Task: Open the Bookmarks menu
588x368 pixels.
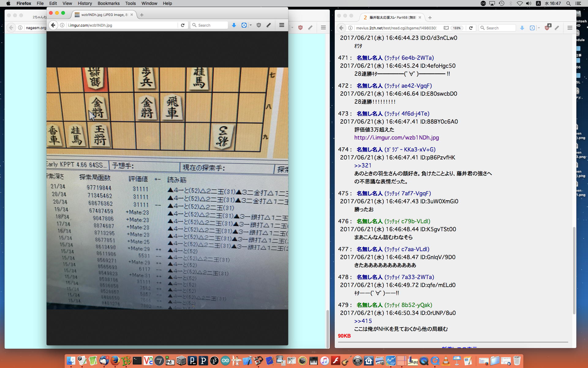Action: [x=108, y=3]
